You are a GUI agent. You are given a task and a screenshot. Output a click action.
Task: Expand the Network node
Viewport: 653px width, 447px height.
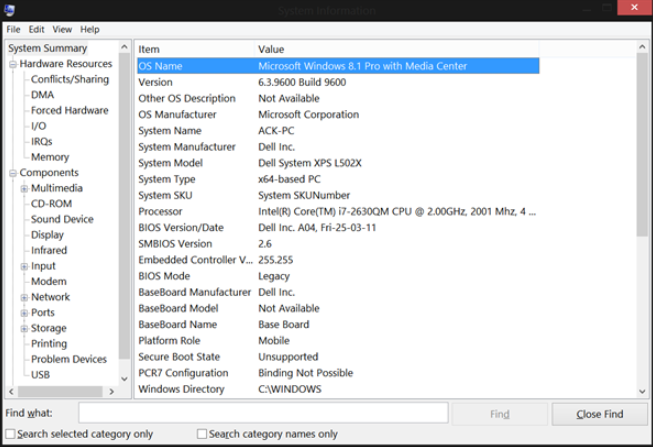(25, 297)
